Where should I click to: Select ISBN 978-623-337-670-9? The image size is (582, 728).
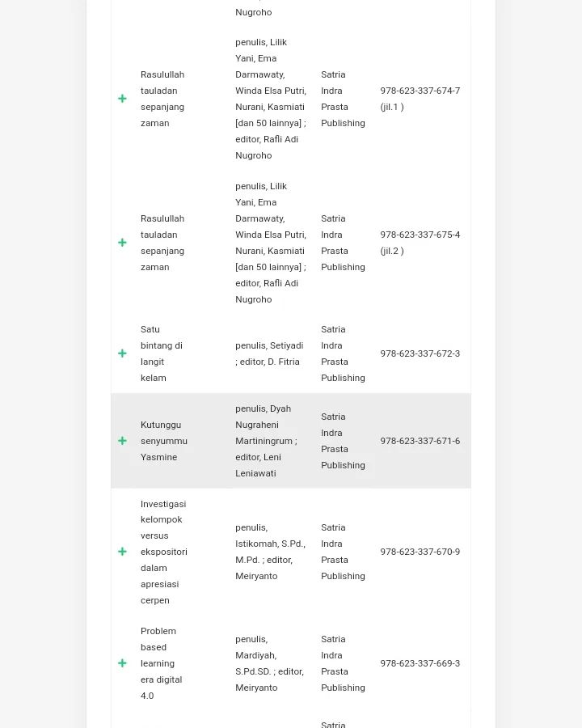(420, 552)
